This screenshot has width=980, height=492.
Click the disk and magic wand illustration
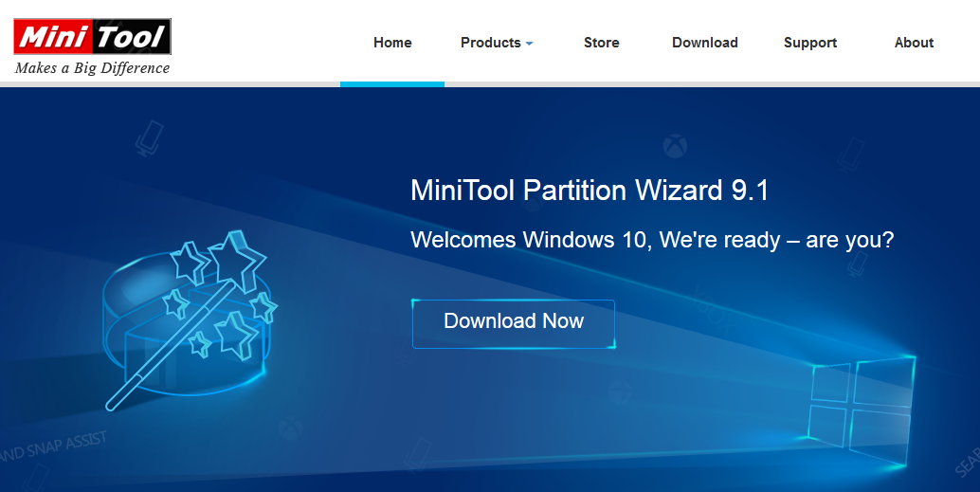tap(190, 319)
